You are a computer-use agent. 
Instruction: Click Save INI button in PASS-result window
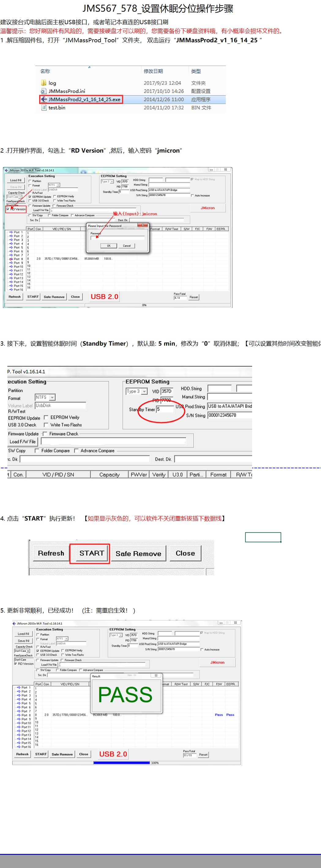pyautogui.click(x=23, y=641)
